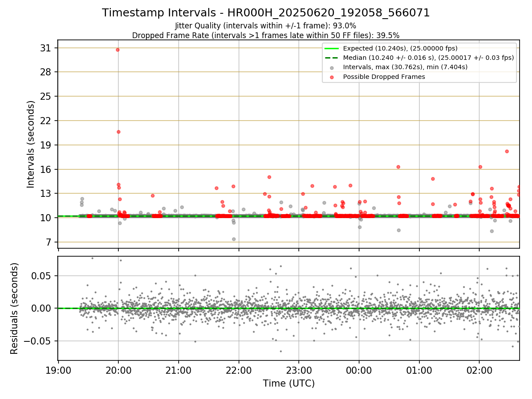Image resolution: width=532 pixels, height=399 pixels.
Task: Click the 21:00 time tick label
Action: 179,369
